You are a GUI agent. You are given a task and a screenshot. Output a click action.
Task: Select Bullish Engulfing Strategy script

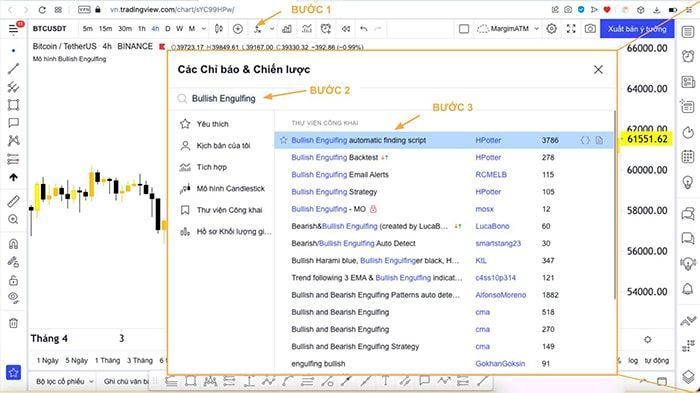[443, 192]
